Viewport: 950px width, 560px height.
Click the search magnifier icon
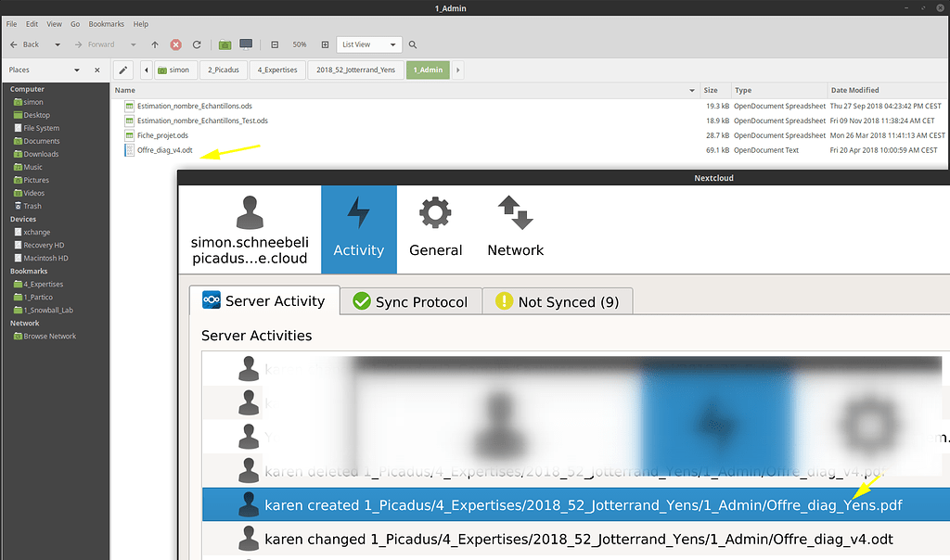click(413, 45)
